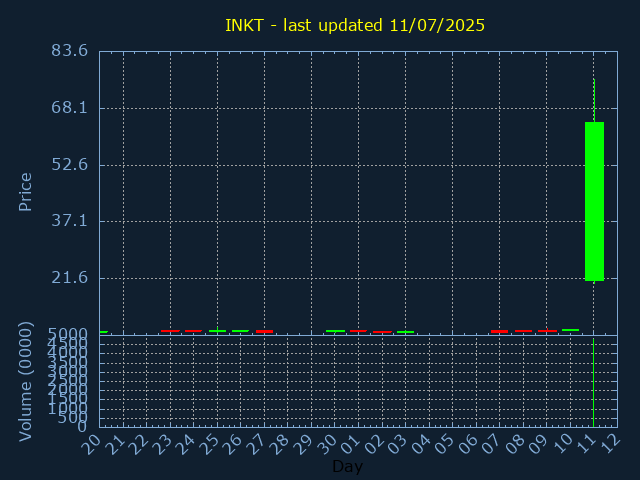
Task: Click the x-axis day label 06
Action: pos(467,444)
